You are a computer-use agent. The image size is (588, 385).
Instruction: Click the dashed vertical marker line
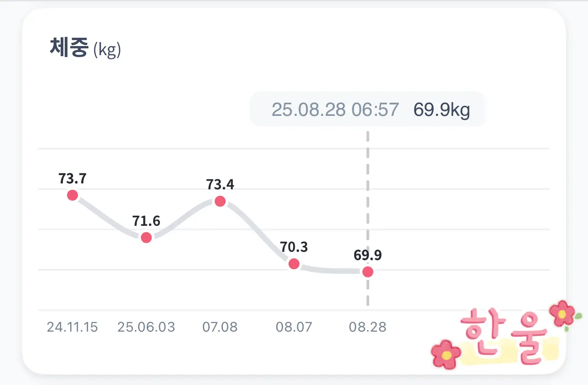coord(368,219)
